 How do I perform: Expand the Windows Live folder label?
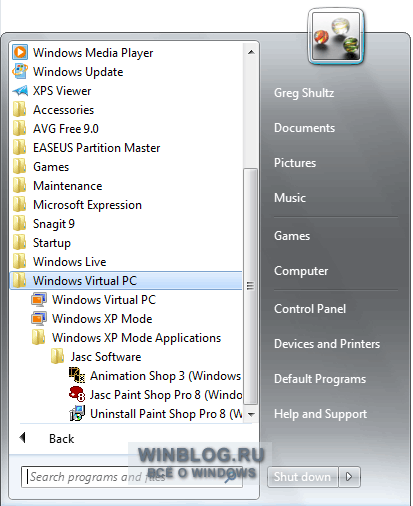click(x=70, y=262)
